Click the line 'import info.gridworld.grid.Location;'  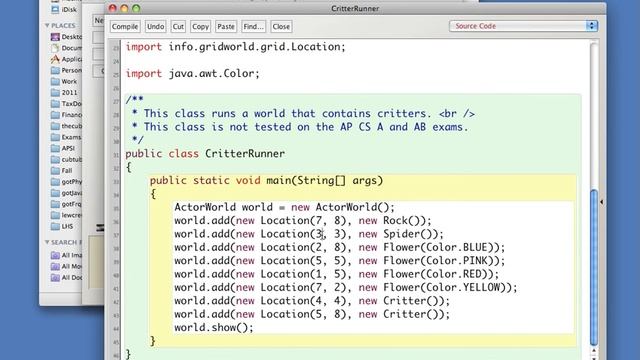pyautogui.click(x=236, y=47)
